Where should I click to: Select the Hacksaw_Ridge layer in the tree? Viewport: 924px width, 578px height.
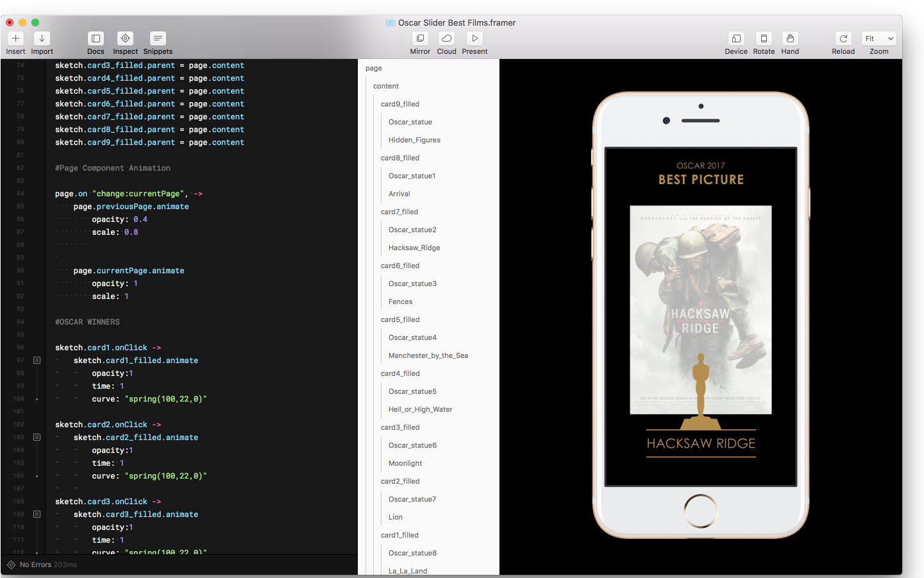[x=414, y=248]
